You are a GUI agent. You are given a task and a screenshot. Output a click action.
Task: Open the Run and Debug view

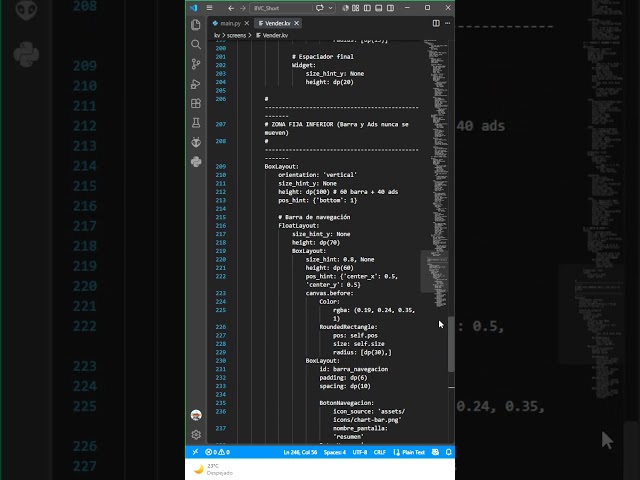196,84
